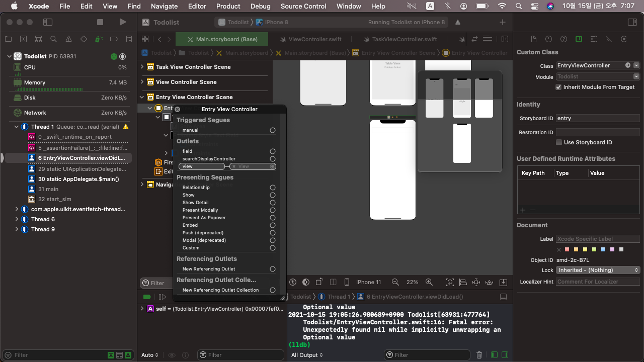Open the Module dropdown arrow
This screenshot has height=362, width=644.
tap(636, 76)
